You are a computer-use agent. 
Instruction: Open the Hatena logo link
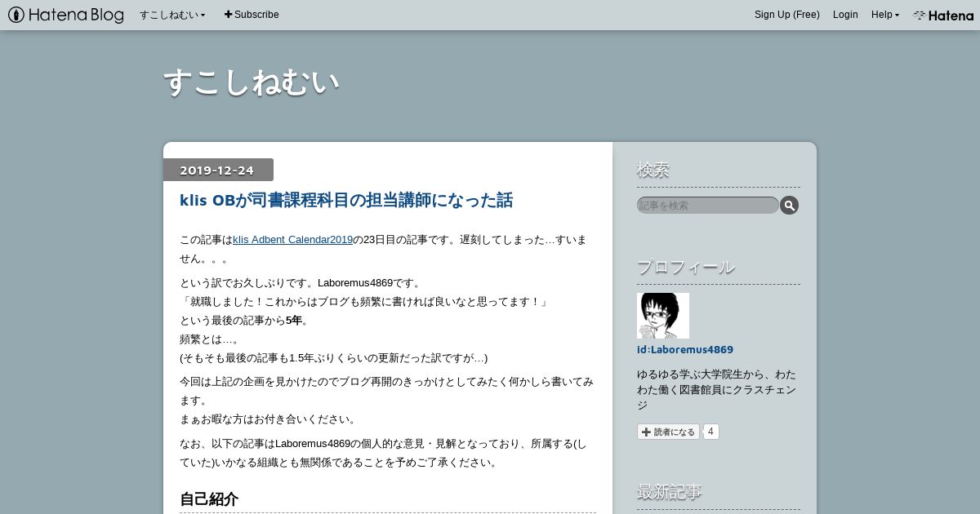[943, 15]
